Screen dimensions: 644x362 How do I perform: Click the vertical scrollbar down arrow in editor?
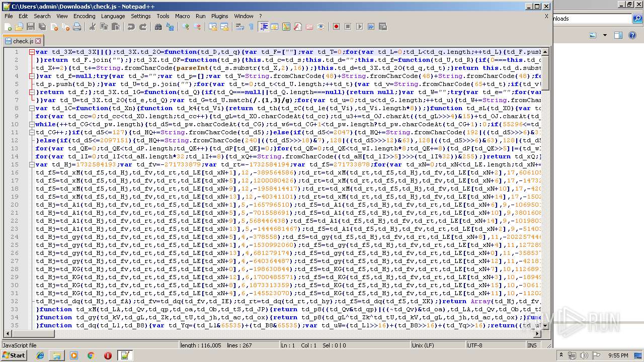click(545, 325)
